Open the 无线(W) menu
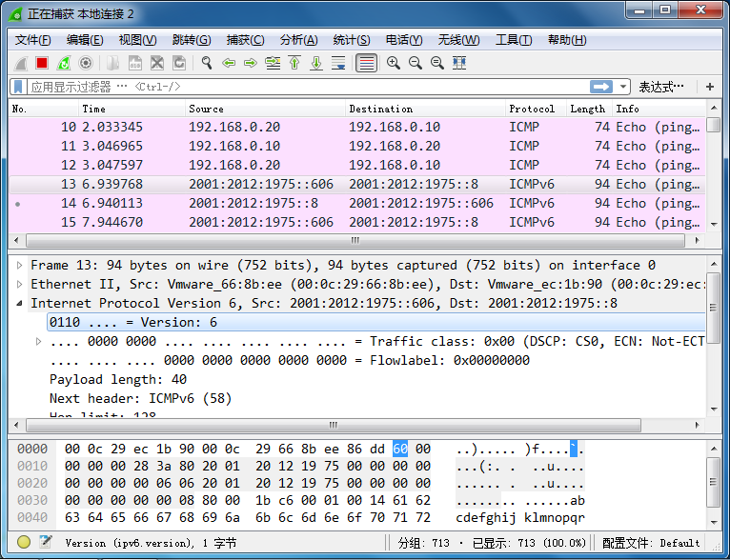This screenshot has width=730, height=560. point(458,40)
